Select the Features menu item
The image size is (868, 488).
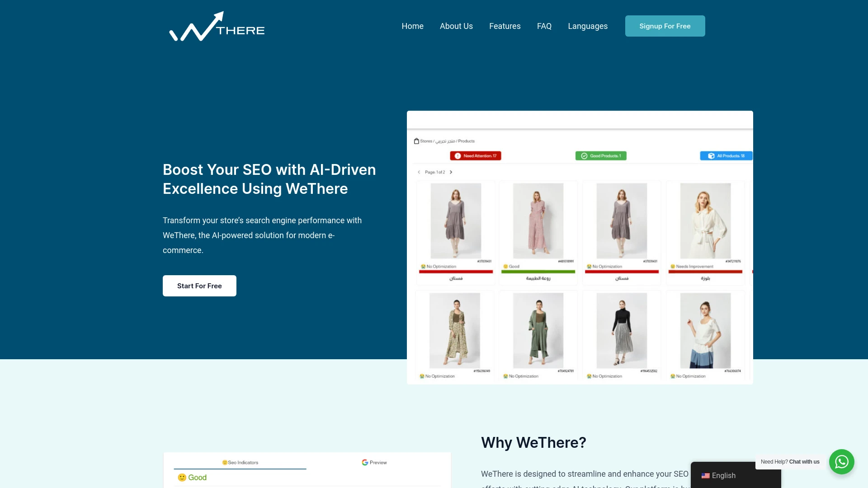pos(505,26)
